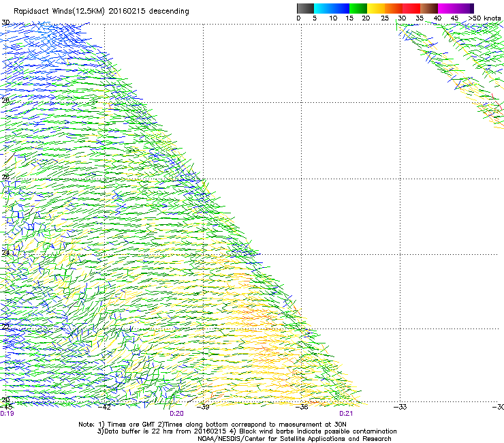Click the note line 'Times are GMT'
Viewport: 504px width, 443px height.
pos(131,425)
